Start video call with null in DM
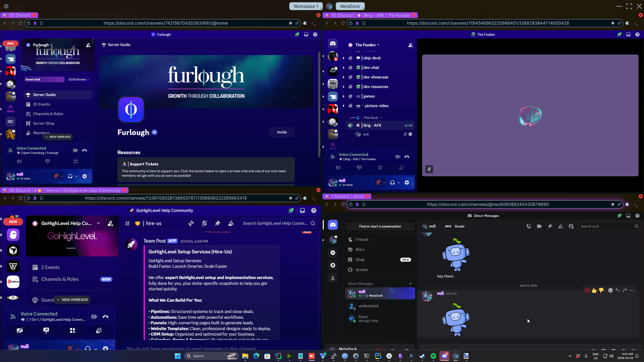The width and height of the screenshot is (644, 362). tap(539, 226)
